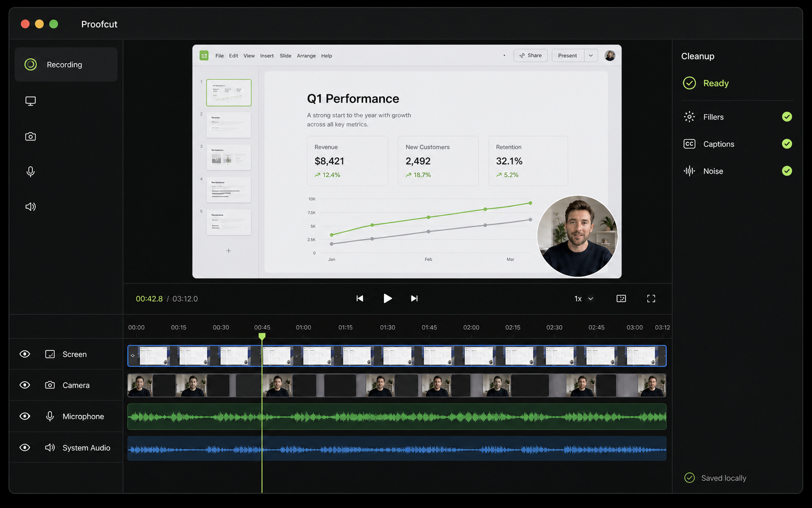Click the Share button
The image size is (812, 508).
[x=530, y=55]
